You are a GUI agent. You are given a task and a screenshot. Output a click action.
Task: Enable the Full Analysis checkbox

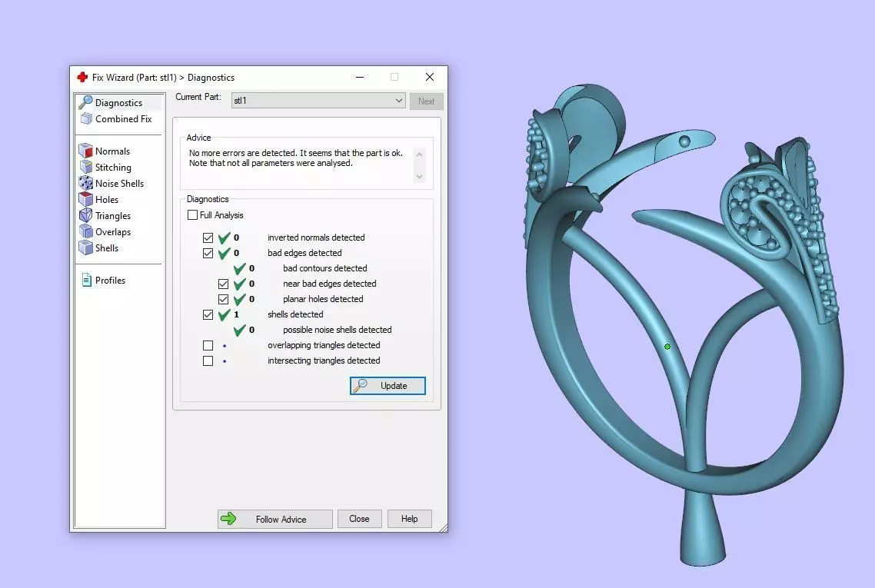192,214
